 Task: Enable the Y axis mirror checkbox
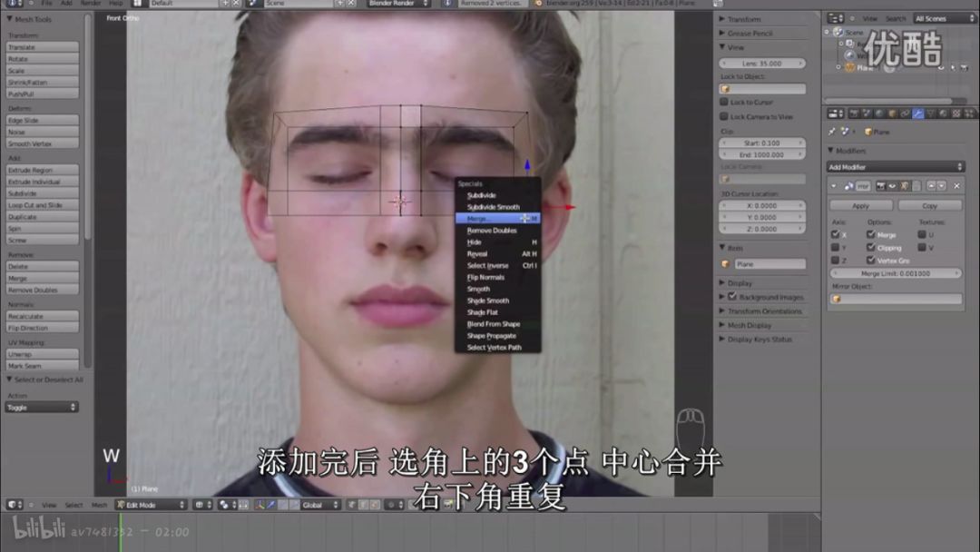[835, 248]
